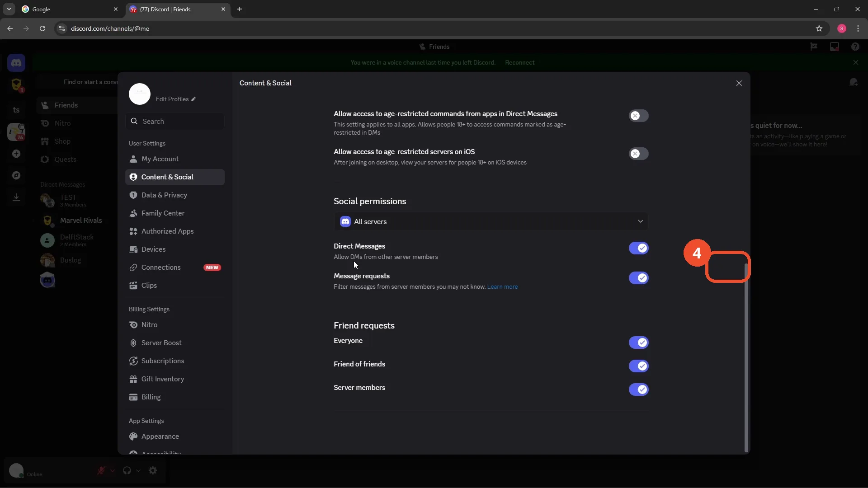This screenshot has height=488, width=868.
Task: Click the Connections link icon
Action: pyautogui.click(x=133, y=267)
